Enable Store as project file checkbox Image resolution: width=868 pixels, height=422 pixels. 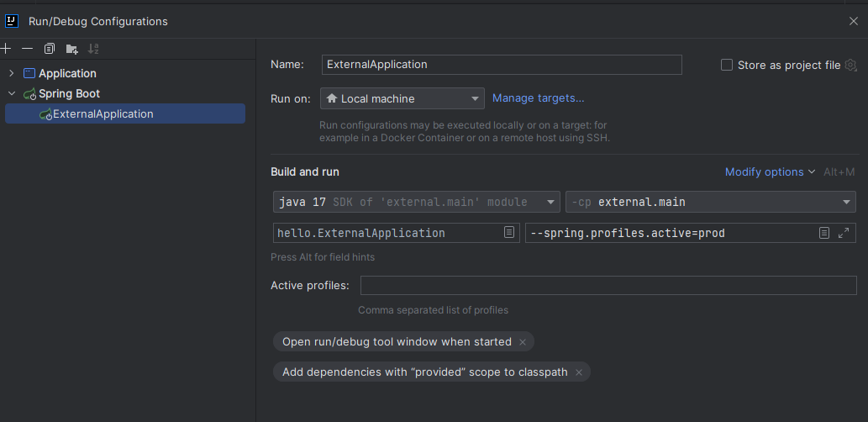click(x=726, y=65)
